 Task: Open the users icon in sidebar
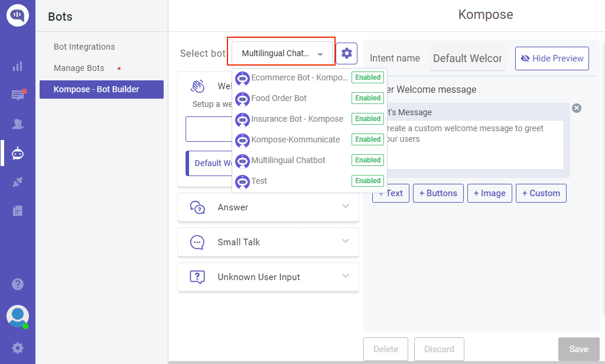[x=17, y=124]
